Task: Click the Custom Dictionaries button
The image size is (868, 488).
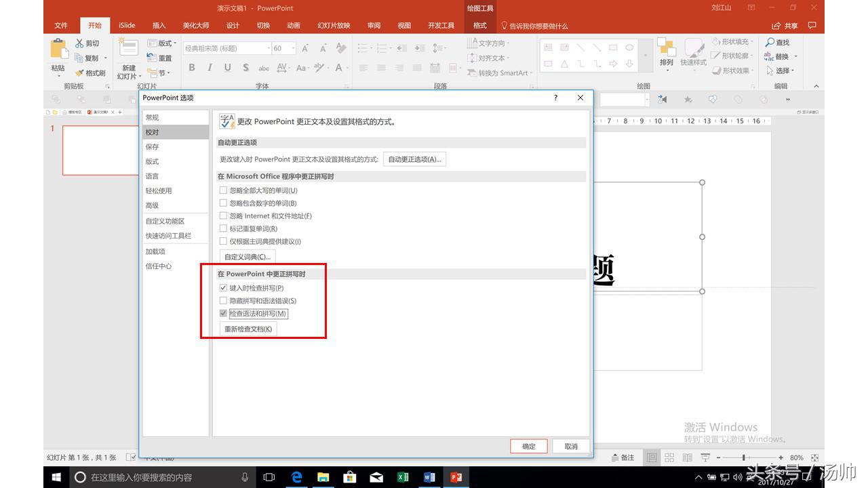Action: 248,257
